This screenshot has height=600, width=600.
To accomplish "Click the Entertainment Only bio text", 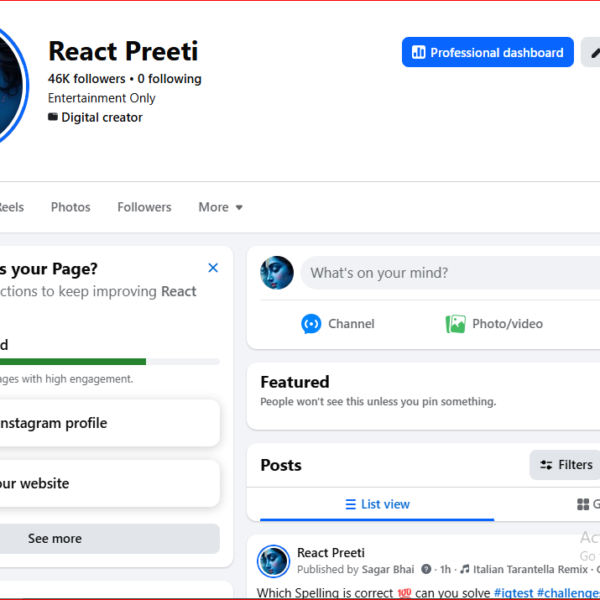I will [101, 98].
